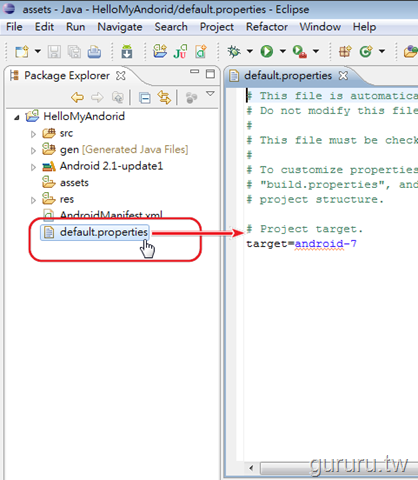Screen dimensions: 418x480
Task: Open the Refactor menu
Action: click(x=267, y=27)
